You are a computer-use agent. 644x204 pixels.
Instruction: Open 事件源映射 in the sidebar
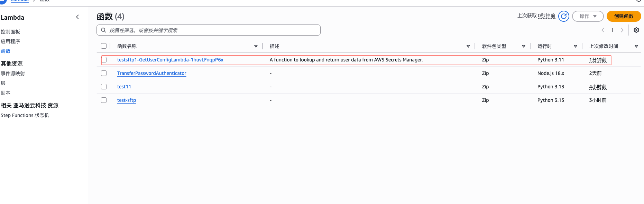tap(13, 74)
